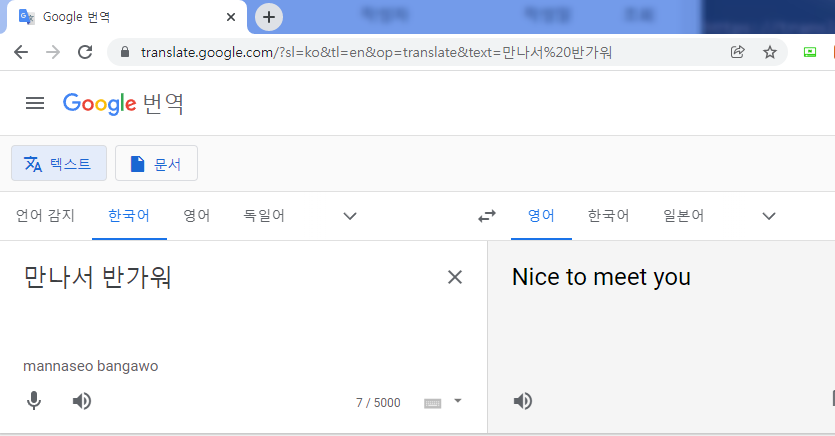
Task: Go back using browser back arrow
Action: tap(21, 52)
